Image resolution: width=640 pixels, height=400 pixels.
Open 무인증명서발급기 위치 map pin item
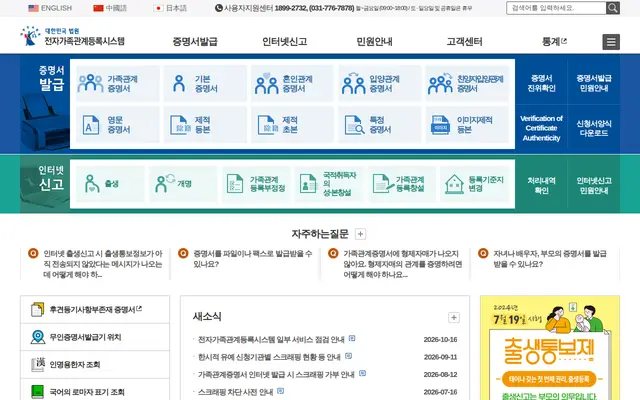point(95,337)
